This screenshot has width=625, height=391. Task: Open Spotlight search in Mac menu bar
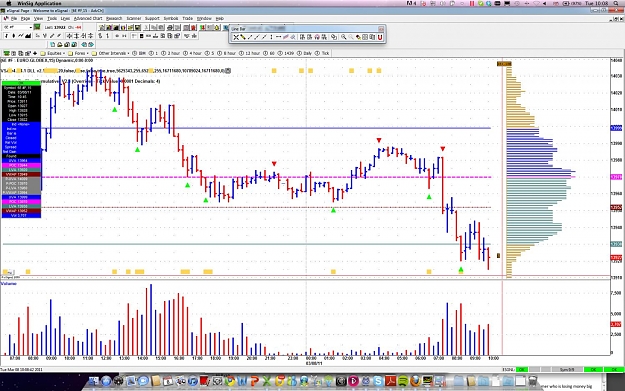click(x=617, y=3)
